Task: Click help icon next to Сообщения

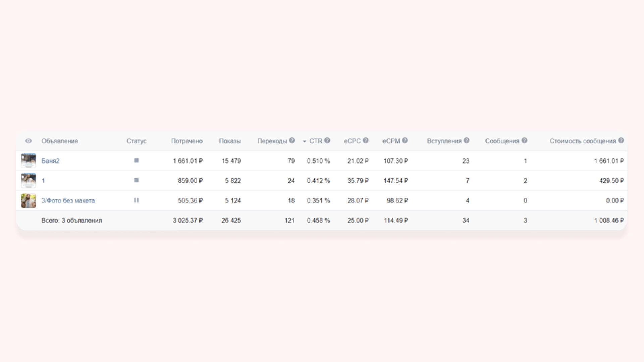Action: coord(525,141)
